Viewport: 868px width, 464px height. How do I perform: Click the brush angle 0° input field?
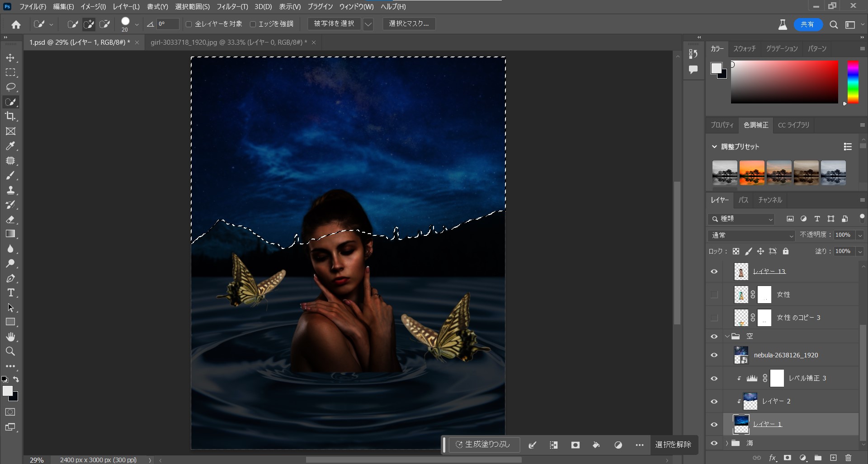[168, 24]
